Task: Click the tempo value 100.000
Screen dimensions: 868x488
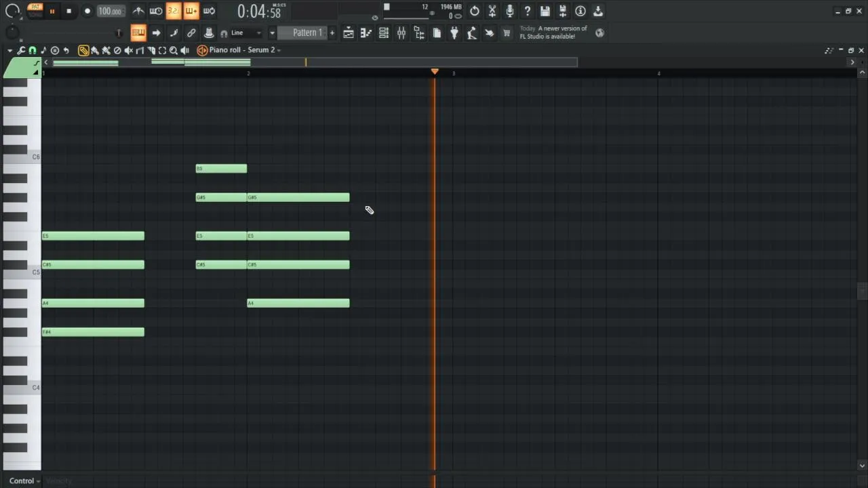Action: 110,11
